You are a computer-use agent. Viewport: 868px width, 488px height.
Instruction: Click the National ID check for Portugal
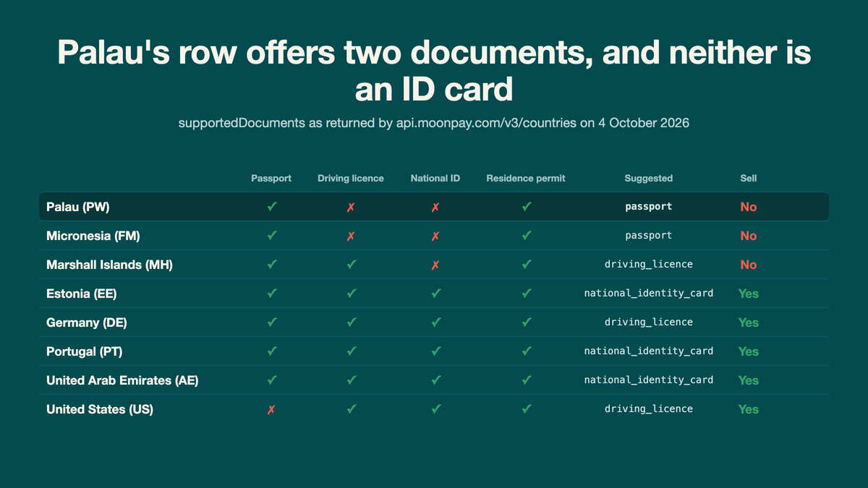435,351
